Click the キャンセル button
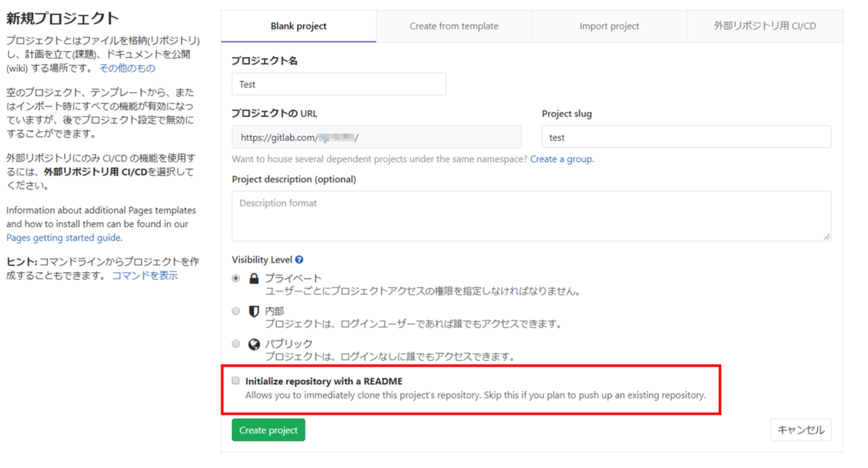Viewport: 868px width, 468px height. (801, 429)
